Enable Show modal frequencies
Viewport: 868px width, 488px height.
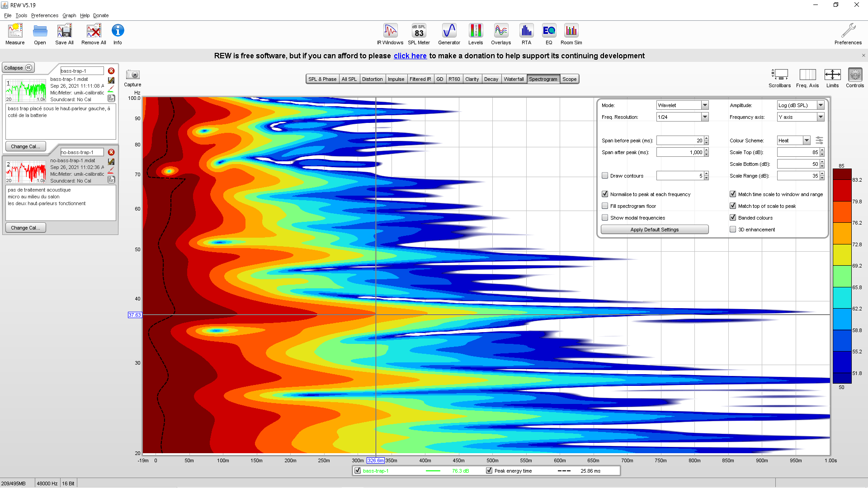[605, 218]
